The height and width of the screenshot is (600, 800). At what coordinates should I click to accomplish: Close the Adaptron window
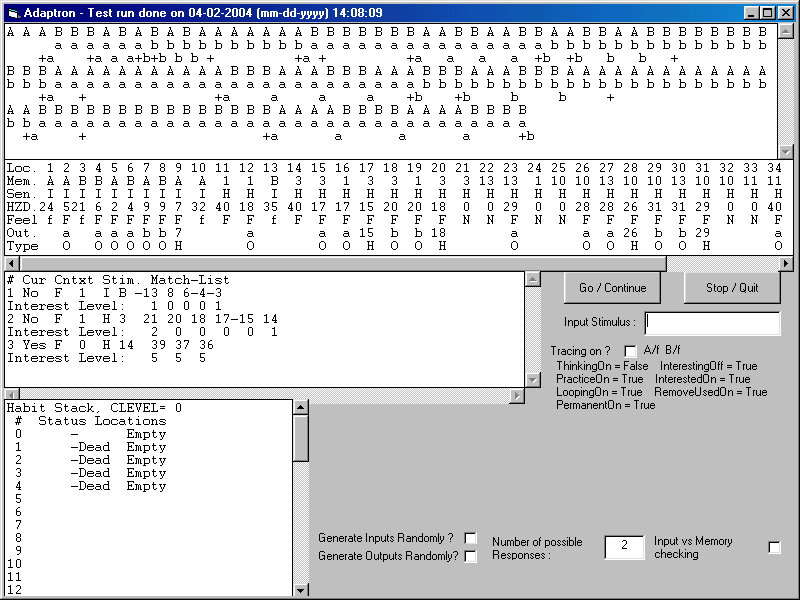(785, 13)
